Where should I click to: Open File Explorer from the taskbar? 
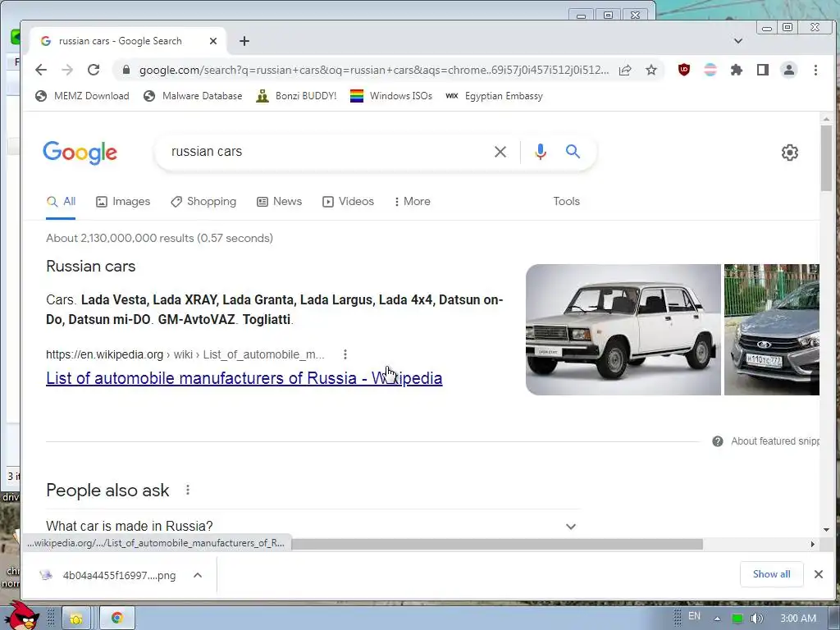[76, 619]
